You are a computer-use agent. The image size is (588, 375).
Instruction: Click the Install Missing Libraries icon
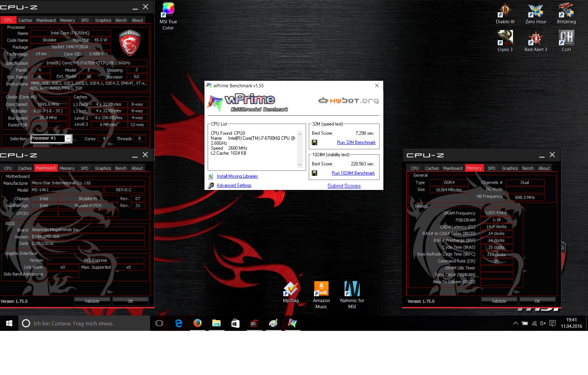tap(211, 176)
